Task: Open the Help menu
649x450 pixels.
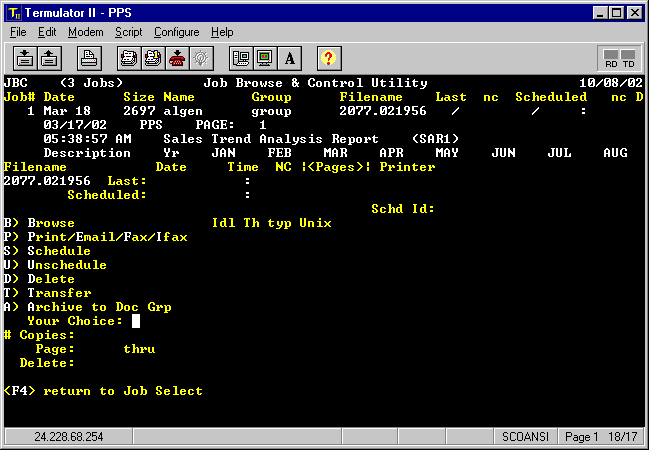Action: 222,32
